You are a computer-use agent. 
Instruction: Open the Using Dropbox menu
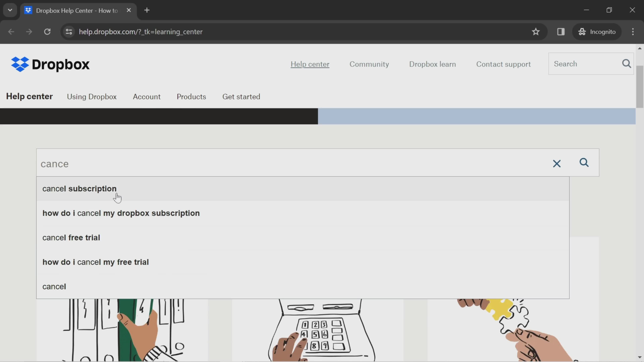tap(92, 97)
